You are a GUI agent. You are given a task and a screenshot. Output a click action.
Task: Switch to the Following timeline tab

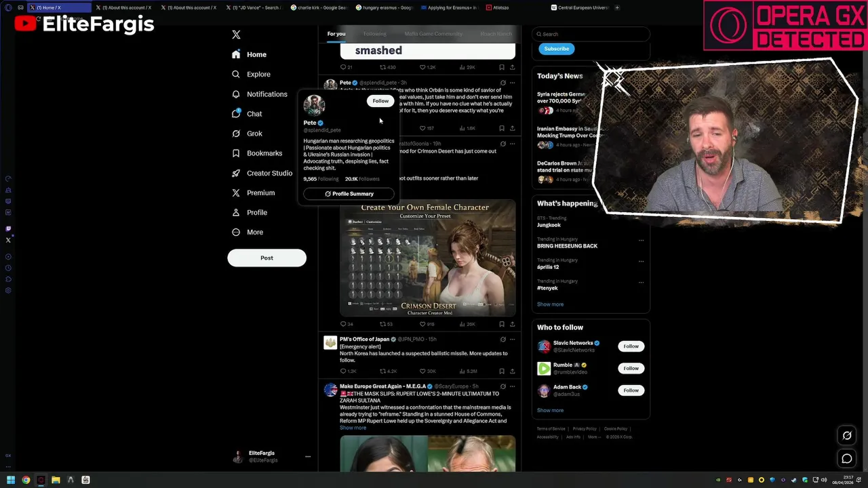tap(374, 34)
